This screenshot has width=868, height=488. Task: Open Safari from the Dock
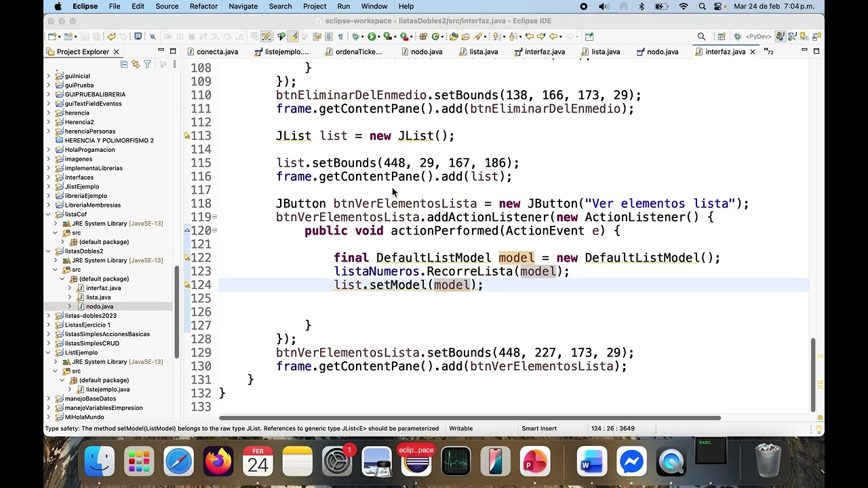[x=178, y=462]
